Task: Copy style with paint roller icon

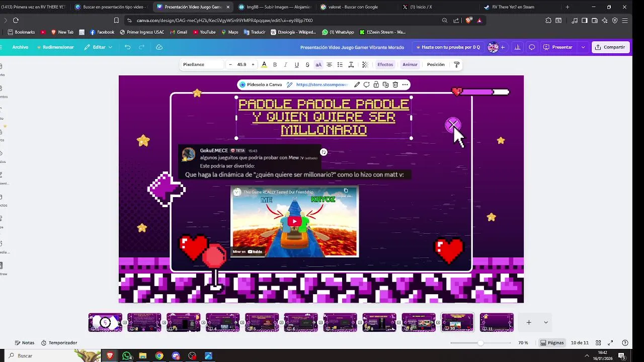Action: pyautogui.click(x=457, y=64)
